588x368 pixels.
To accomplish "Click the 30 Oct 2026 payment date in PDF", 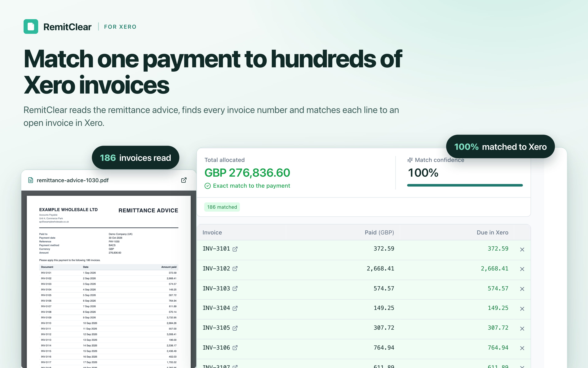I will (115, 238).
